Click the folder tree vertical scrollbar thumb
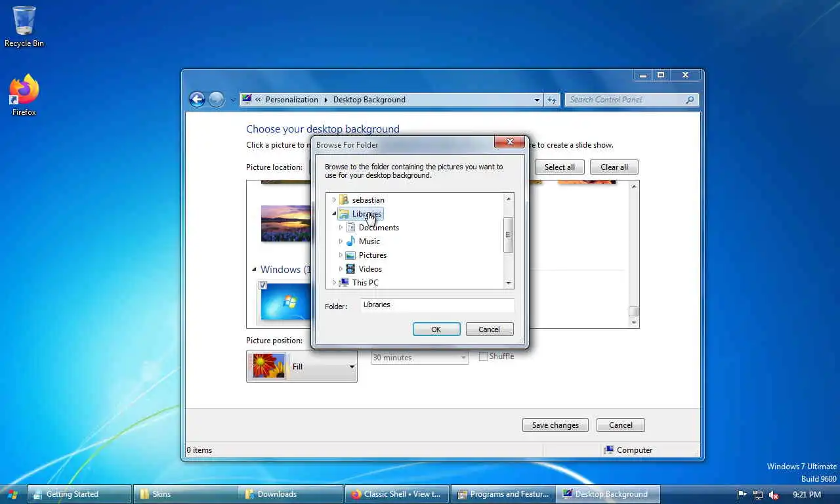Image resolution: width=840 pixels, height=504 pixels. [x=508, y=235]
